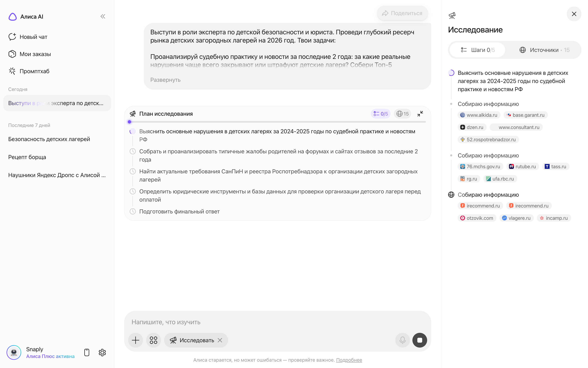This screenshot has height=368, width=588.
Task: Open chat Безопасность детских лагерей
Action: (x=49, y=139)
